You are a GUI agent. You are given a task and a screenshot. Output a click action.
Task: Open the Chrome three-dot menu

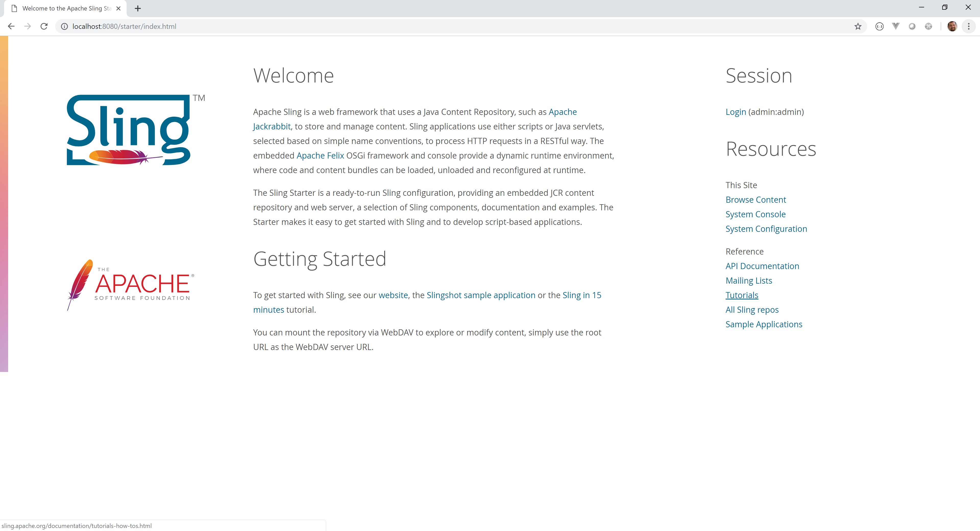969,26
